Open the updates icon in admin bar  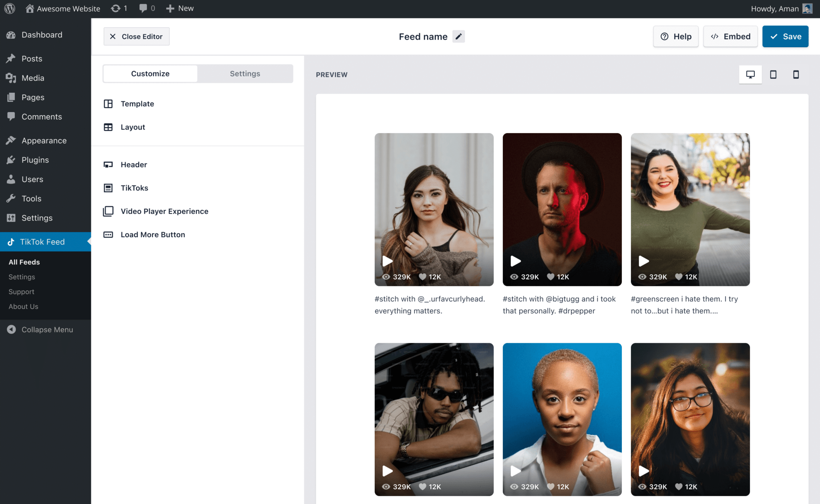[x=119, y=8]
